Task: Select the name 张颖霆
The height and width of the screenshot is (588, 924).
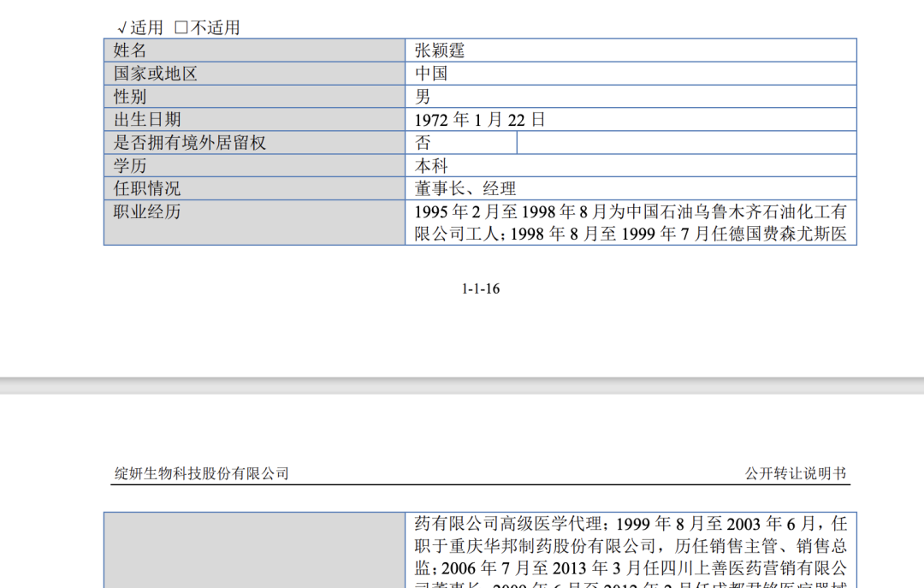Action: pyautogui.click(x=440, y=50)
